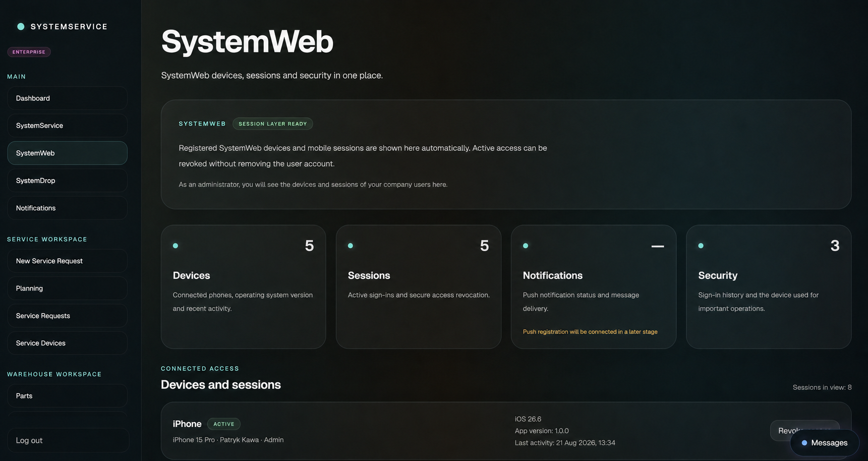Open Notifications in the sidebar
The width and height of the screenshot is (868, 461).
click(x=67, y=208)
